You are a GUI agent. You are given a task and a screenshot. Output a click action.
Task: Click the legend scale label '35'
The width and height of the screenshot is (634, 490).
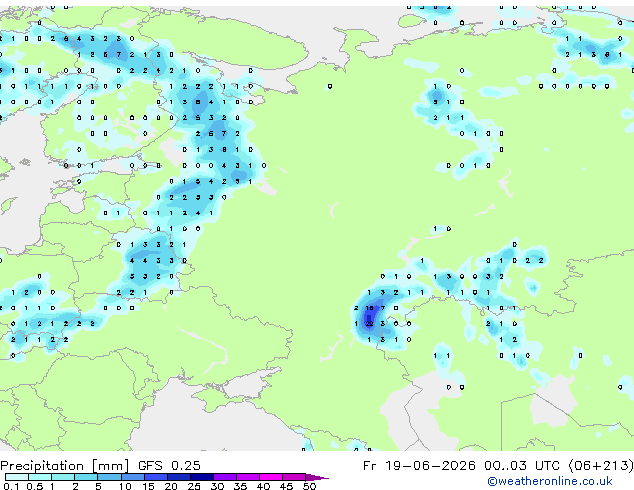point(240,486)
